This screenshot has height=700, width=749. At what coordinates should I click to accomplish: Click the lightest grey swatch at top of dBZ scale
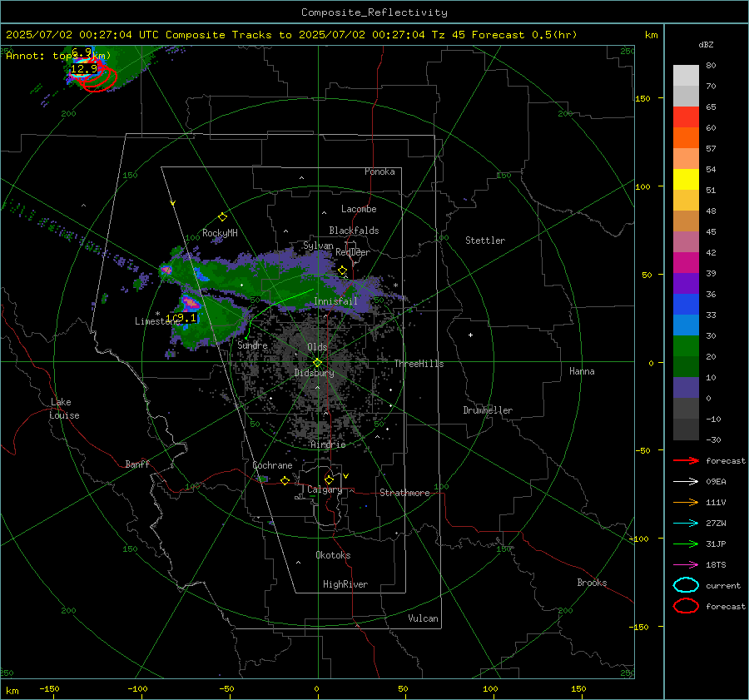click(686, 76)
